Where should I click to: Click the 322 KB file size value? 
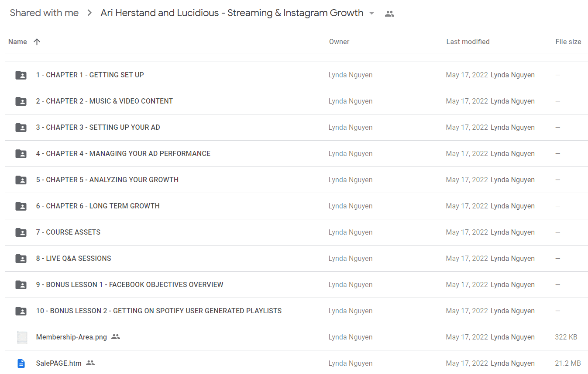[566, 337]
